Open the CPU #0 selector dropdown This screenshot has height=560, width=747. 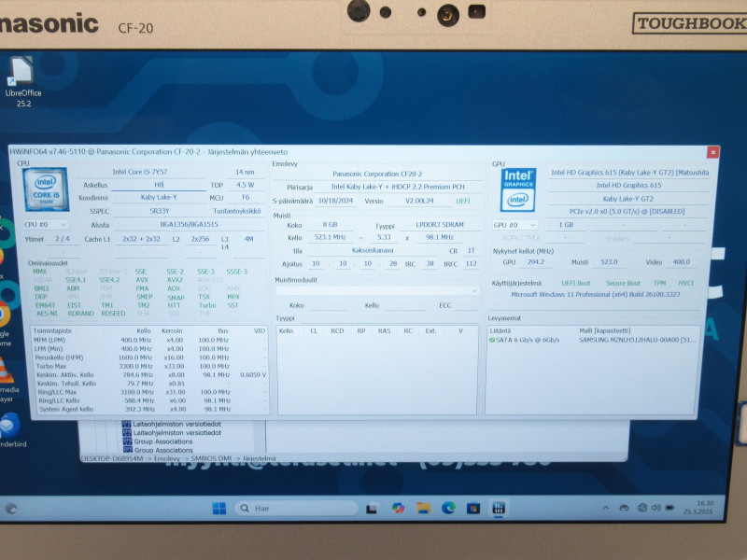(x=46, y=224)
